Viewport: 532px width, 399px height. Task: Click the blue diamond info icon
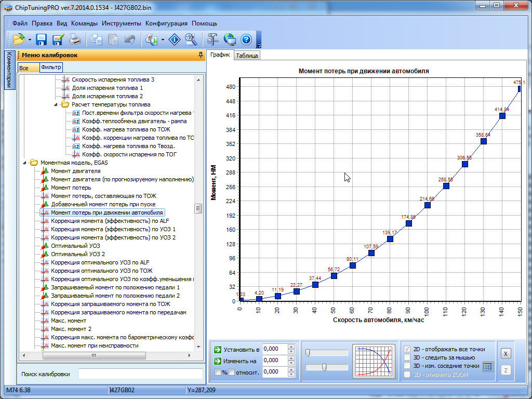tap(176, 39)
